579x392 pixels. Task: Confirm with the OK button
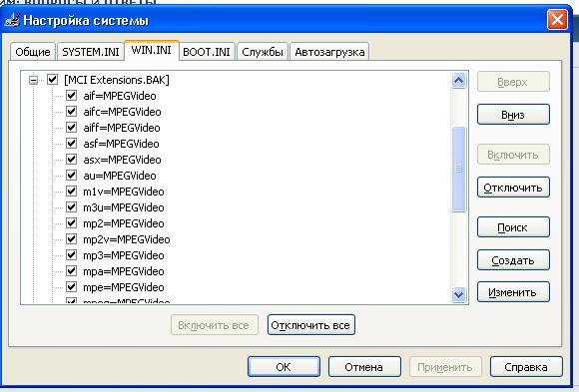click(x=284, y=367)
